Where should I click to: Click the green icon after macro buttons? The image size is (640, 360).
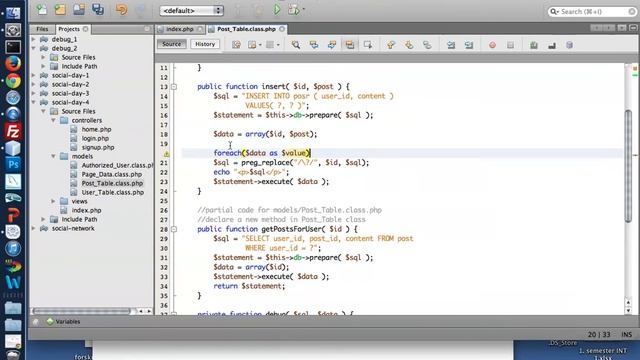pos(534,45)
